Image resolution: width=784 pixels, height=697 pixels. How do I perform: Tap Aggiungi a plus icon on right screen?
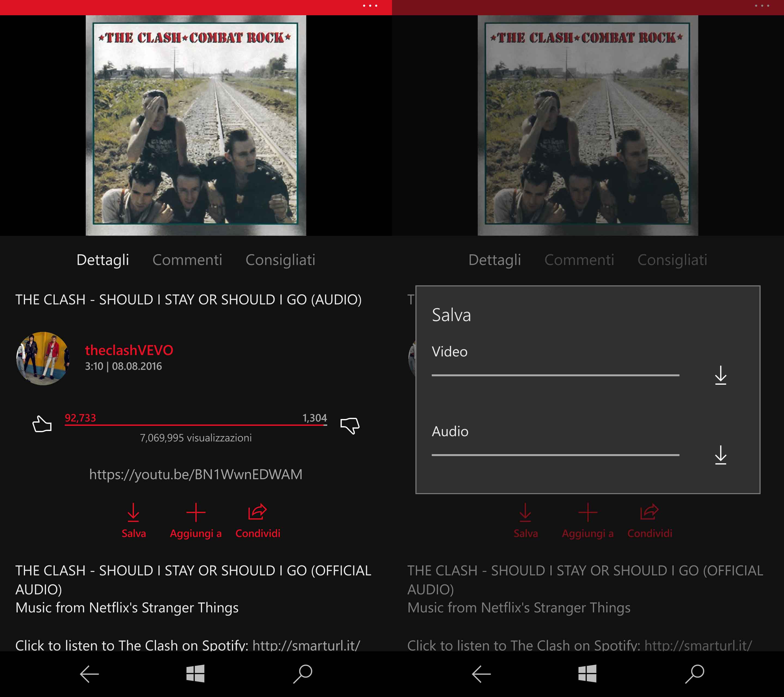click(x=588, y=512)
